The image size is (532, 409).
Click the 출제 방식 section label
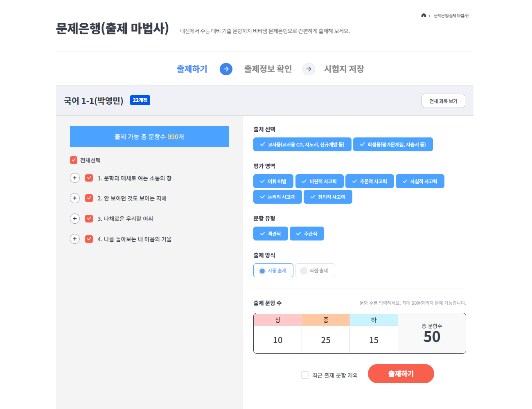coord(264,255)
